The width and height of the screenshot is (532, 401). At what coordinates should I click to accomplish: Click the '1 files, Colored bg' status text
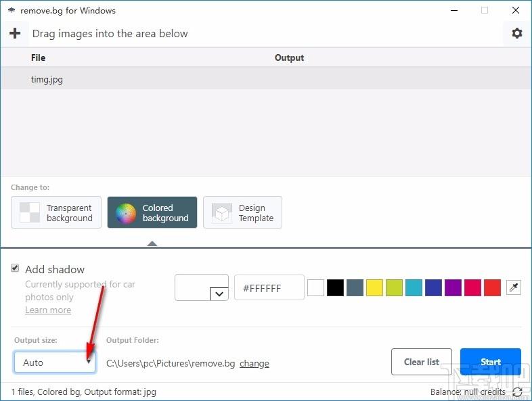84,392
